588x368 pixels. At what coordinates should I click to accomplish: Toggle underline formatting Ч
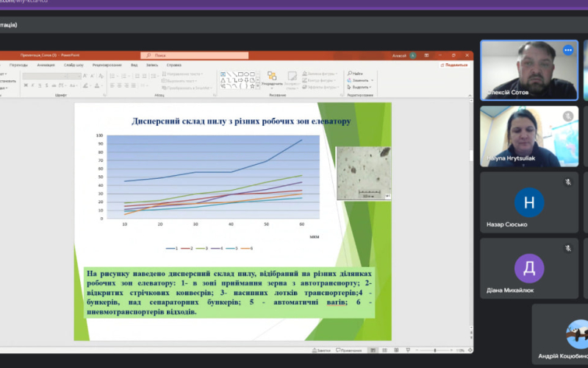click(x=40, y=85)
